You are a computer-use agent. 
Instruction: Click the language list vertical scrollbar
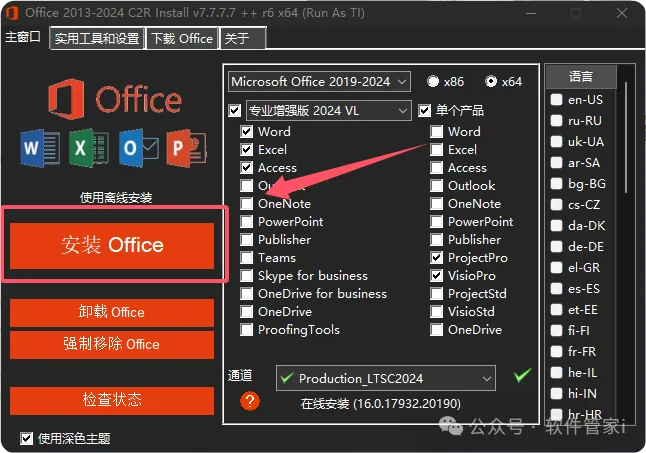(x=626, y=138)
